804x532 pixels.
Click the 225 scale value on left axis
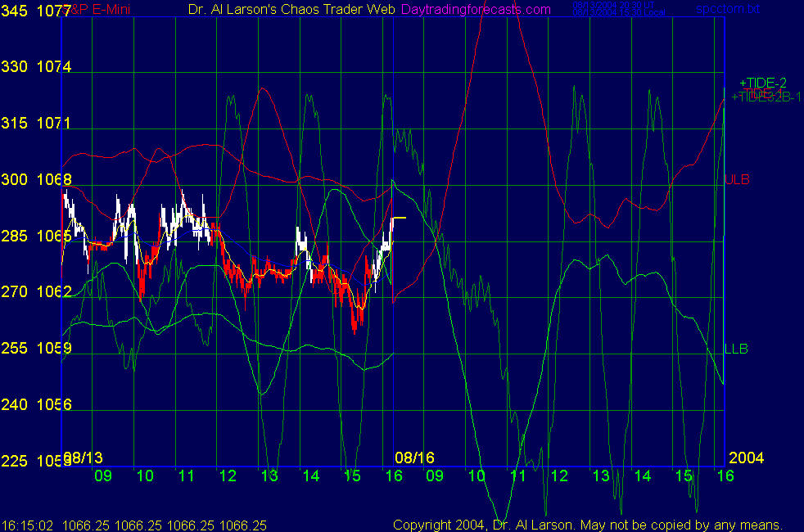15,461
